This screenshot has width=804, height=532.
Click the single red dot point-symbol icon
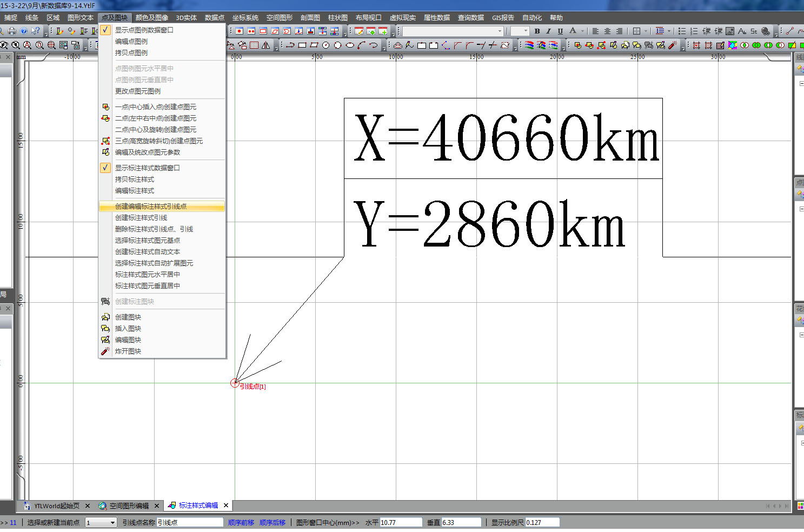tap(239, 31)
